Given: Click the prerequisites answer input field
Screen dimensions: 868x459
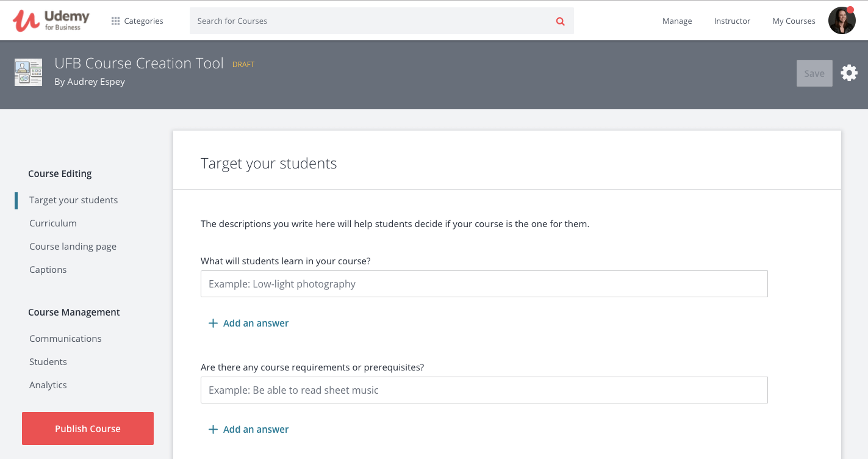Looking at the screenshot, I should click(484, 389).
